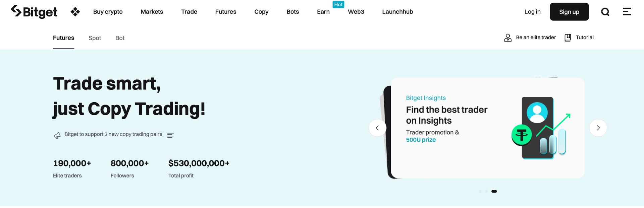Click the Tutorial book icon

[x=568, y=38]
